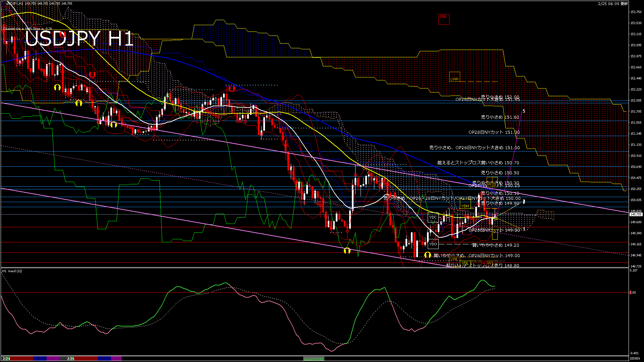Viewport: 644px width, 362px height.
Task: Click yellow up-arrow signal beside 149.00 label
Action: point(427,255)
